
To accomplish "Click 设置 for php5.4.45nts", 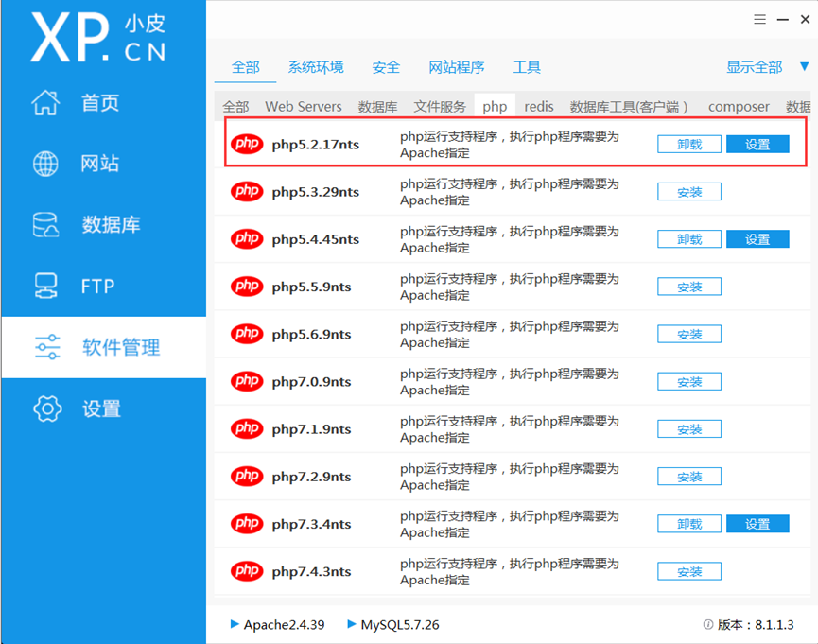I will [x=757, y=239].
